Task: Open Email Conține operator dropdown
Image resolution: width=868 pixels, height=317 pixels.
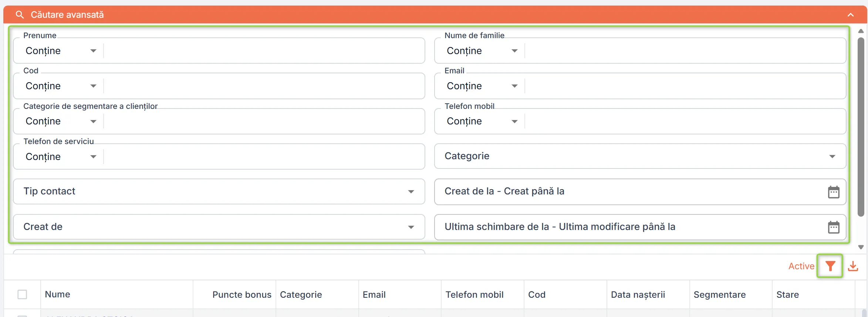Action: pyautogui.click(x=482, y=86)
